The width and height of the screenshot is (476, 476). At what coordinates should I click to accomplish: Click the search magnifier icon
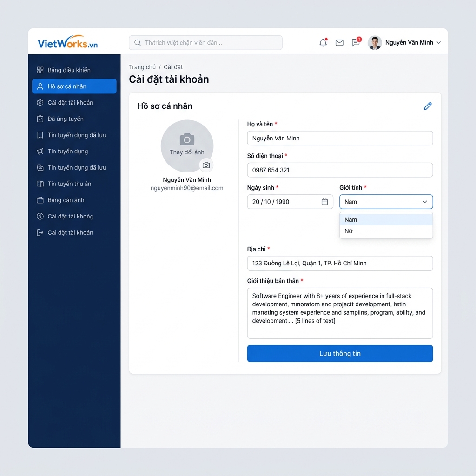tap(138, 43)
